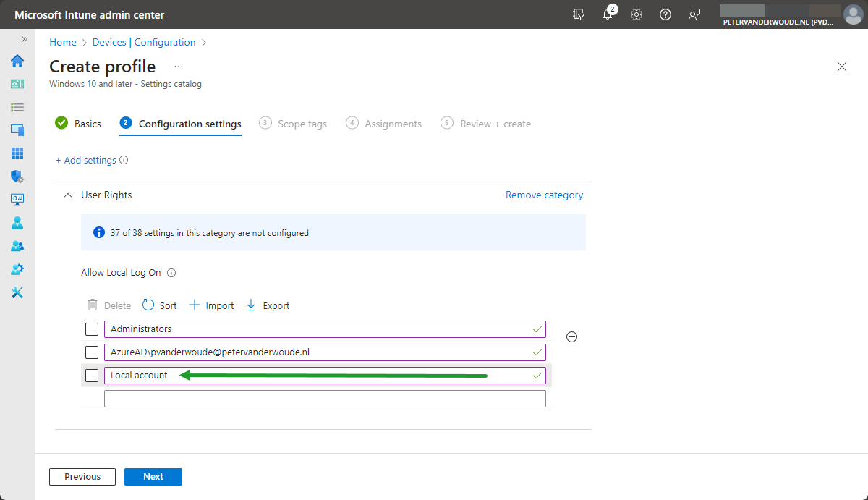Expand the navigation sidebar with the chevron

coord(24,40)
